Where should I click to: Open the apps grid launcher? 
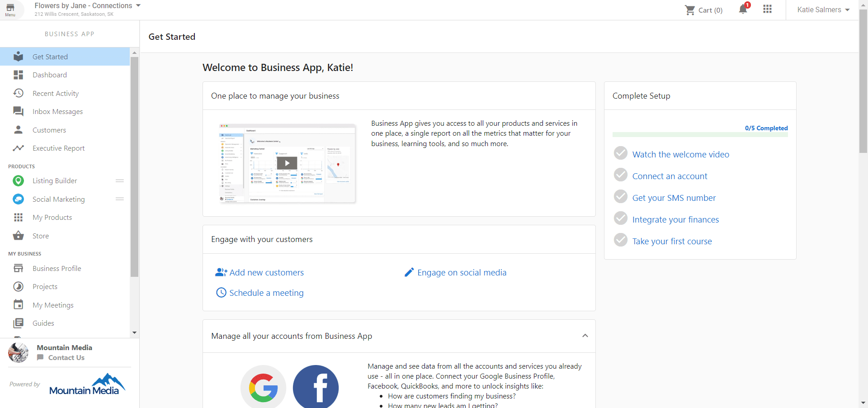[x=767, y=9]
